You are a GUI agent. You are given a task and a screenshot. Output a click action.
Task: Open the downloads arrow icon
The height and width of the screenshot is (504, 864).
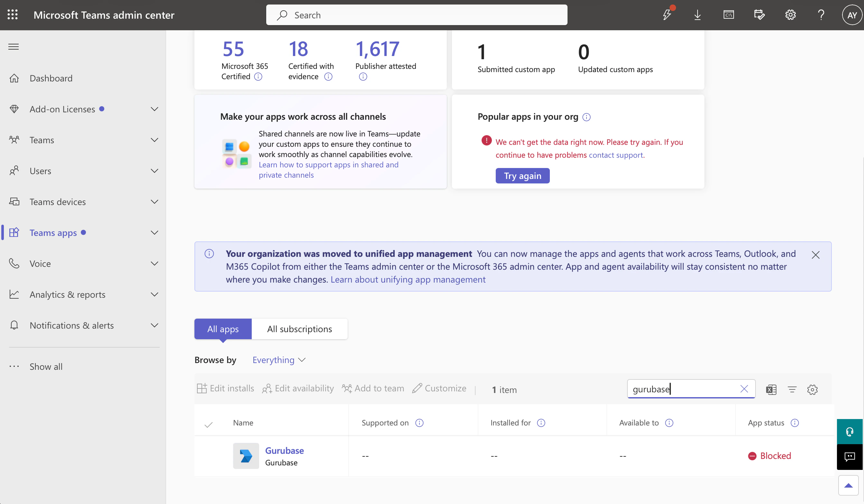697,15
